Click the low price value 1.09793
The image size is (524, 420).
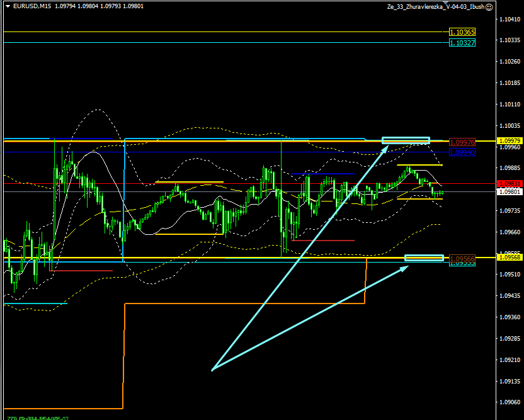(x=111, y=6)
